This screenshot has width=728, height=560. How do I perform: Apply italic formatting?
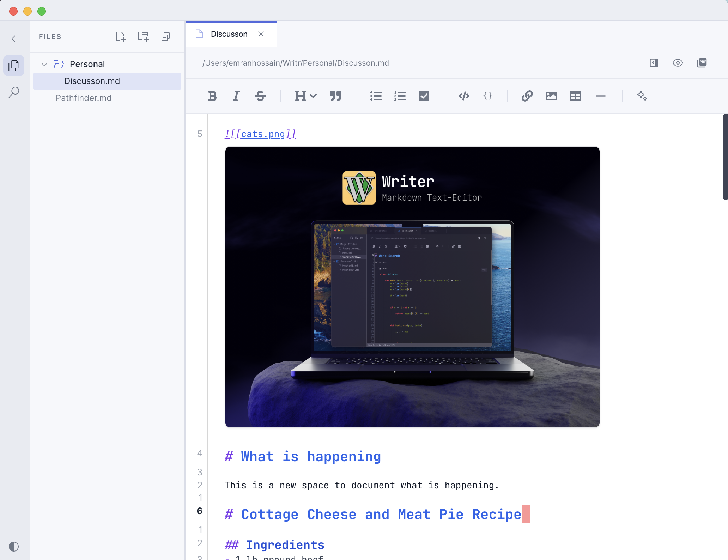pyautogui.click(x=236, y=96)
